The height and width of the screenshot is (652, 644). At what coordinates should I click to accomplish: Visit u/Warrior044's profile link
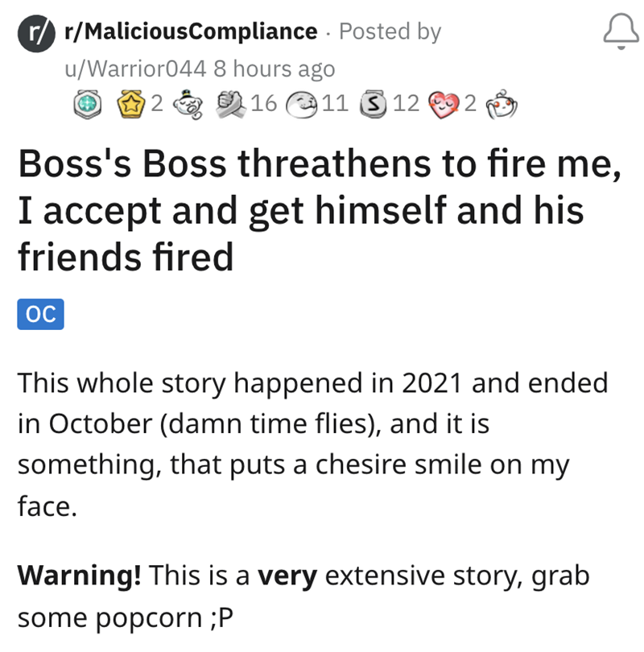pyautogui.click(x=135, y=69)
